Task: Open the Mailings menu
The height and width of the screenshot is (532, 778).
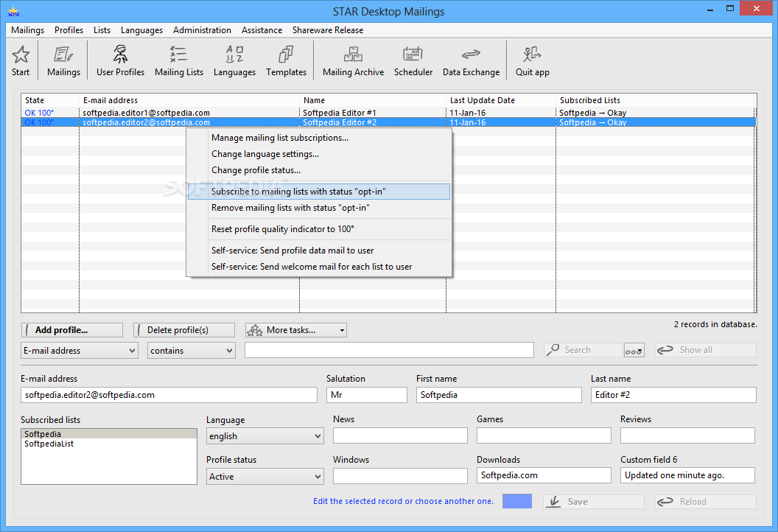Action: [x=28, y=30]
